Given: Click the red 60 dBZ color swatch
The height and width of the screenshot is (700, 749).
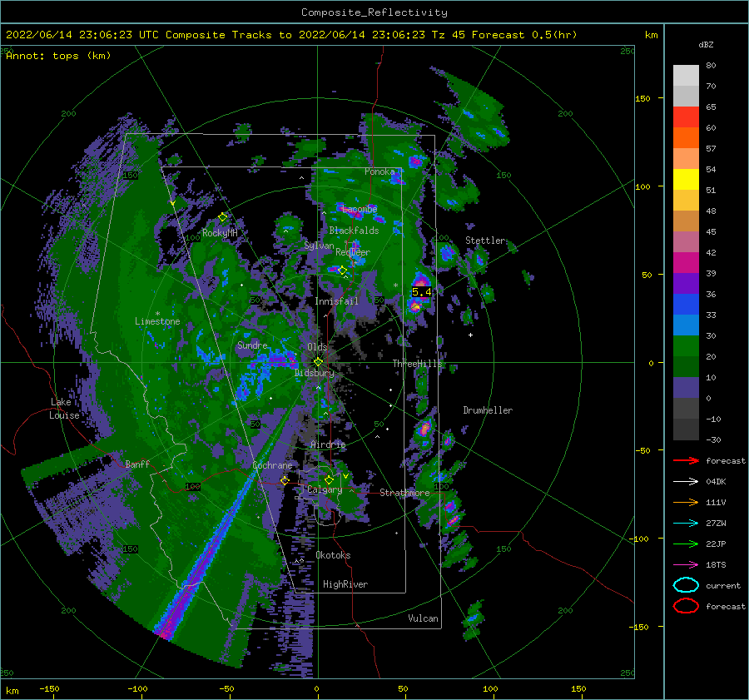Looking at the screenshot, I should pyautogui.click(x=686, y=117).
